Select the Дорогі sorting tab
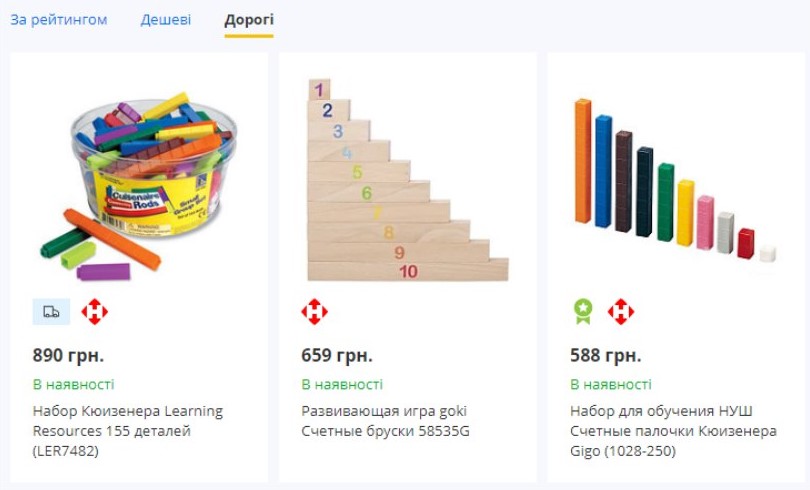 click(249, 20)
